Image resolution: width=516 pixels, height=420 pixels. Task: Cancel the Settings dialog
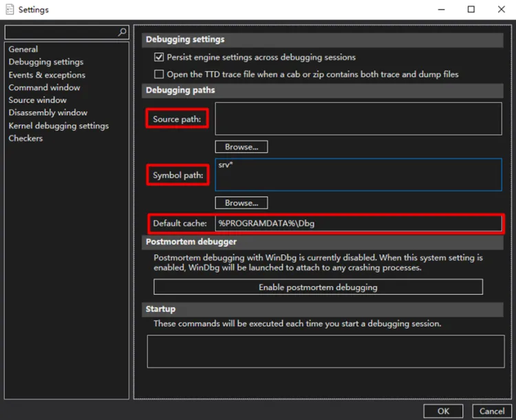[492, 412]
